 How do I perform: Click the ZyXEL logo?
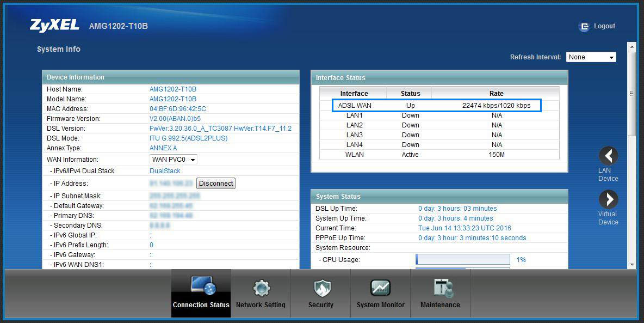click(54, 26)
